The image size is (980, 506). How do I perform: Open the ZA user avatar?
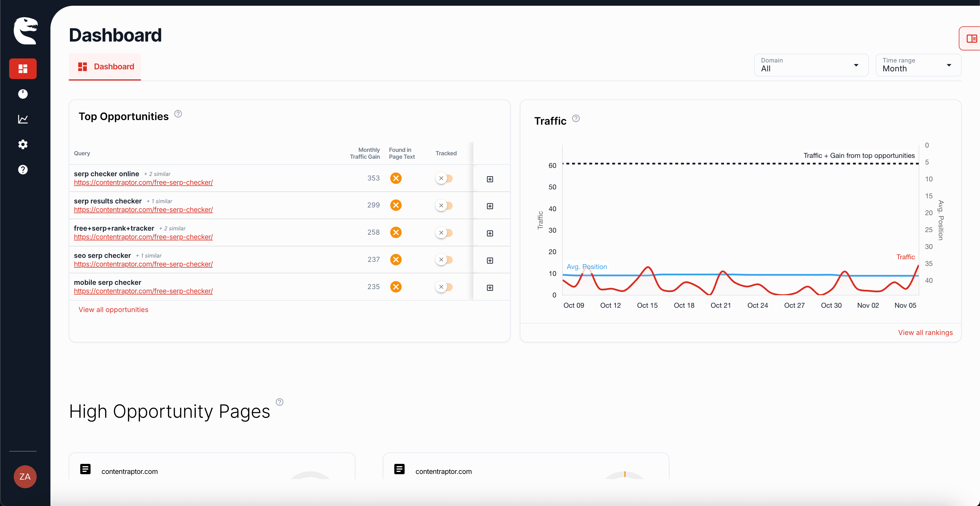click(25, 476)
